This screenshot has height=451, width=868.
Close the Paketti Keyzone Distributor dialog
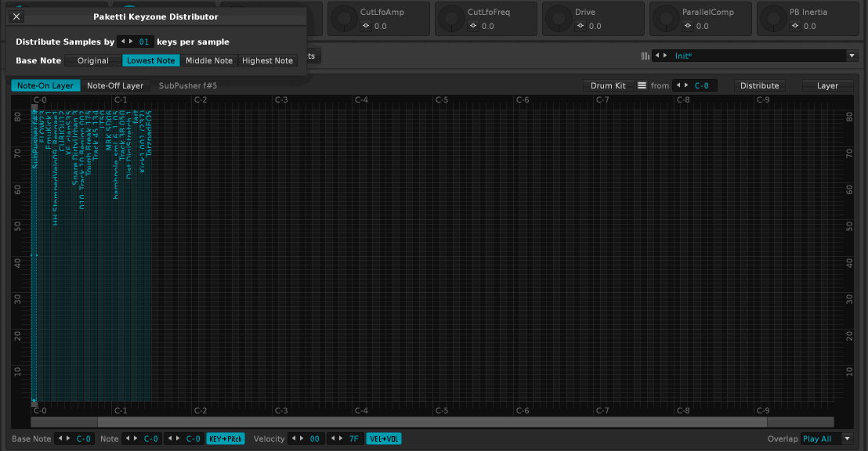16,16
